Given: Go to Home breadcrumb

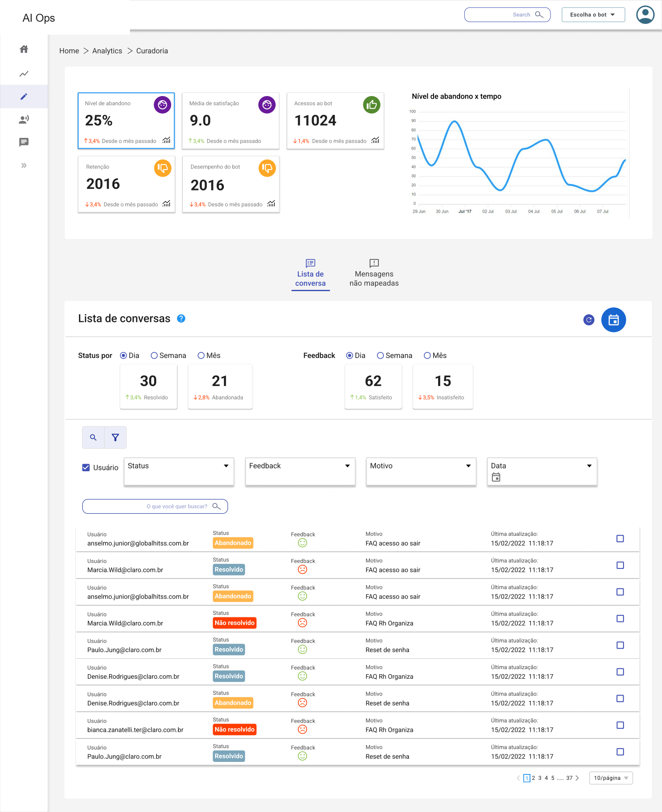Looking at the screenshot, I should [x=69, y=51].
